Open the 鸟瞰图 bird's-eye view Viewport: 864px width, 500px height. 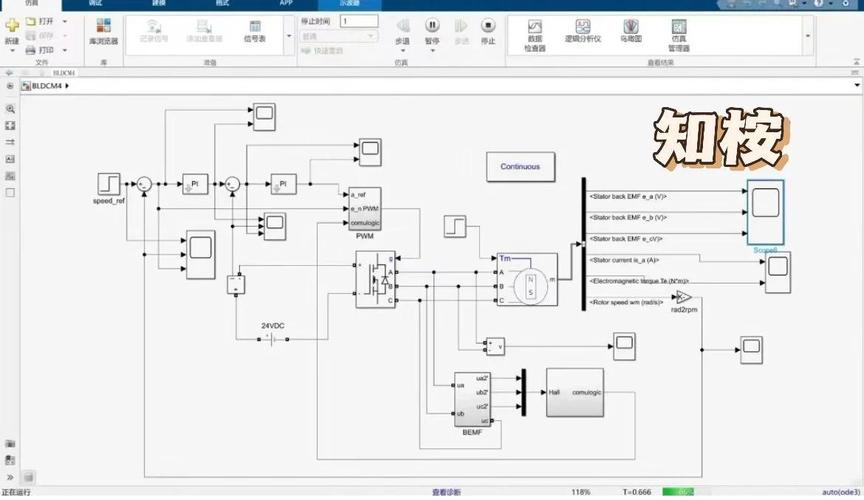pyautogui.click(x=630, y=32)
